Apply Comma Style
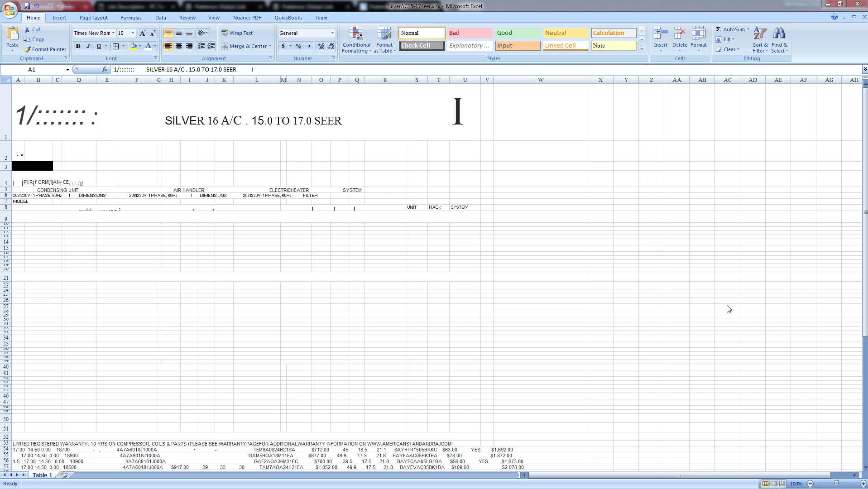Image resolution: width=868 pixels, height=489 pixels. tap(309, 46)
